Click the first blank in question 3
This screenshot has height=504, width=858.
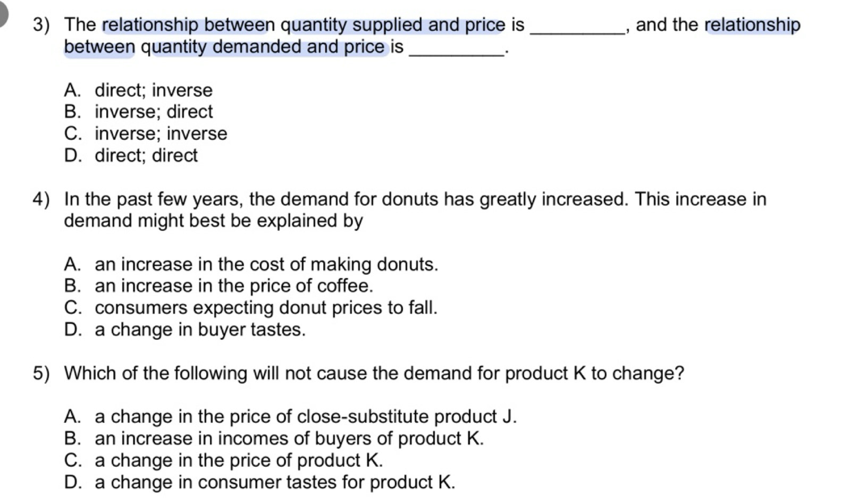pyautogui.click(x=577, y=27)
